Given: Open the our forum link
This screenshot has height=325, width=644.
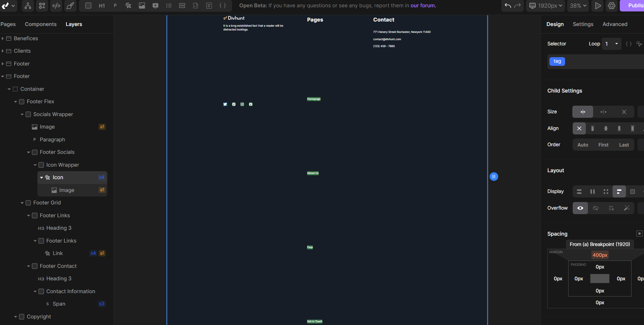Looking at the screenshot, I should tap(423, 6).
